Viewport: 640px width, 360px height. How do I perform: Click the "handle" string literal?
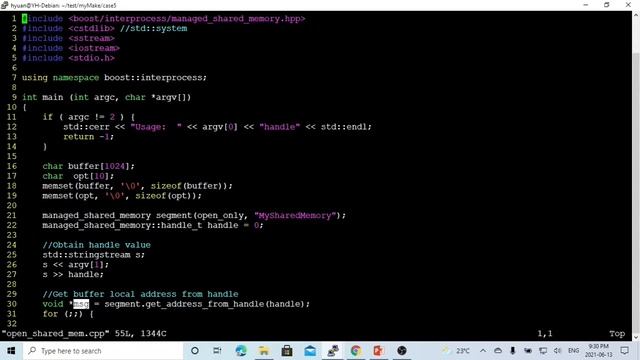(280, 127)
